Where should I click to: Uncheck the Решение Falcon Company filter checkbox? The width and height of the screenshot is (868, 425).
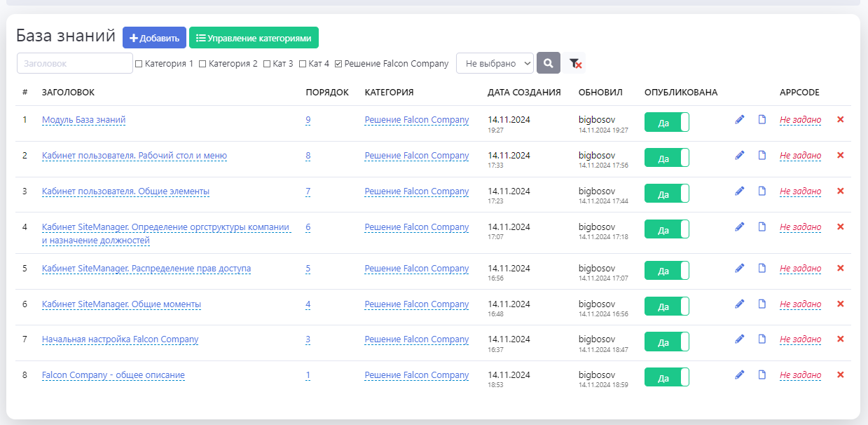pyautogui.click(x=338, y=64)
